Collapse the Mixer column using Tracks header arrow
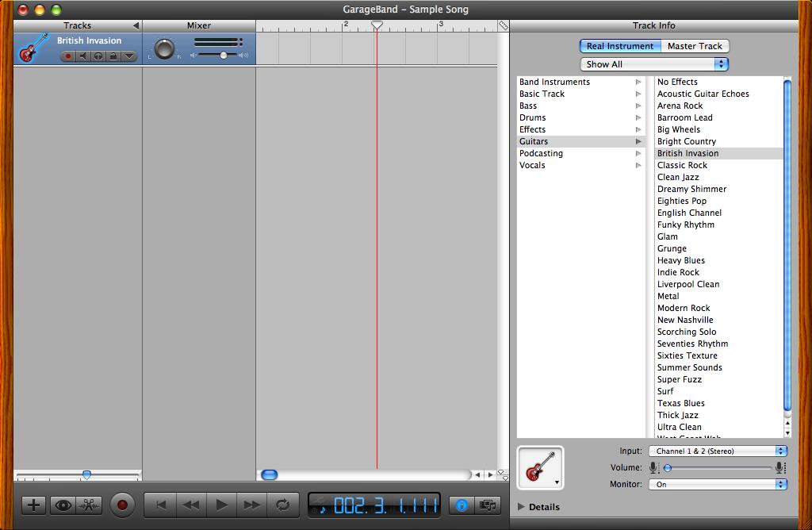This screenshot has width=812, height=530. tap(136, 25)
